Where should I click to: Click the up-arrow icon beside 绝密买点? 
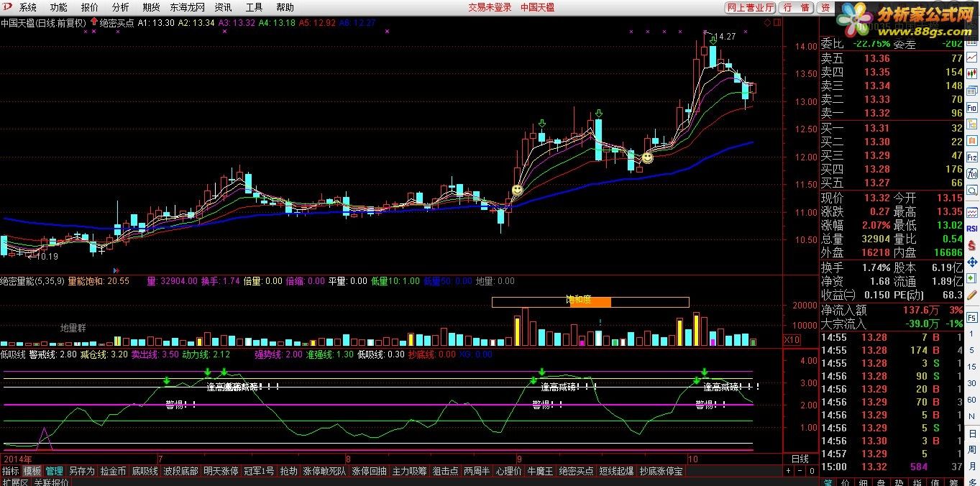click(x=93, y=23)
